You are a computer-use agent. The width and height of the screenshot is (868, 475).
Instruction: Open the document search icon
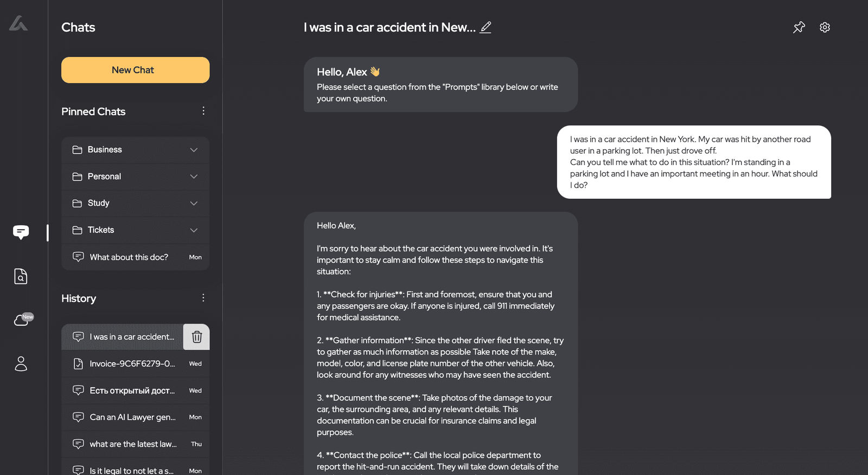(21, 276)
